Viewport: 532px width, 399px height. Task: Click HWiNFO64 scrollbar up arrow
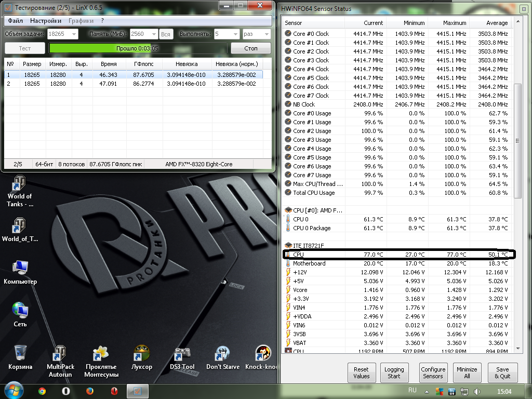pos(518,21)
